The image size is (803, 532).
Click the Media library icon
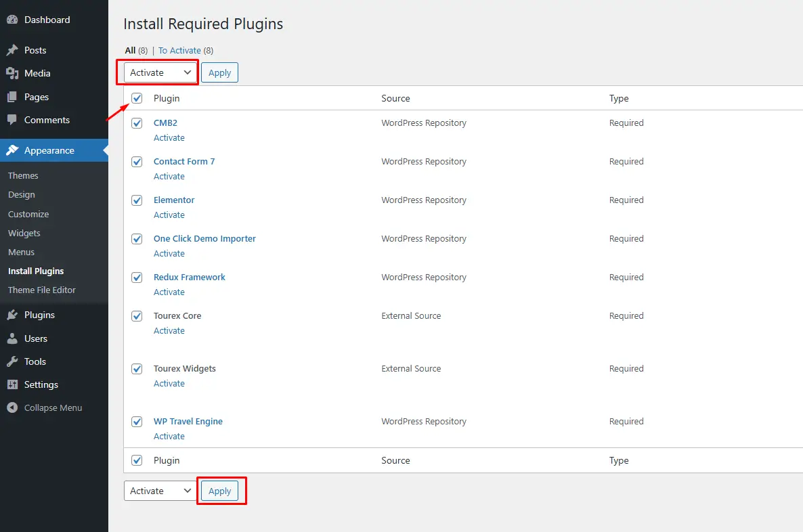pyautogui.click(x=12, y=73)
